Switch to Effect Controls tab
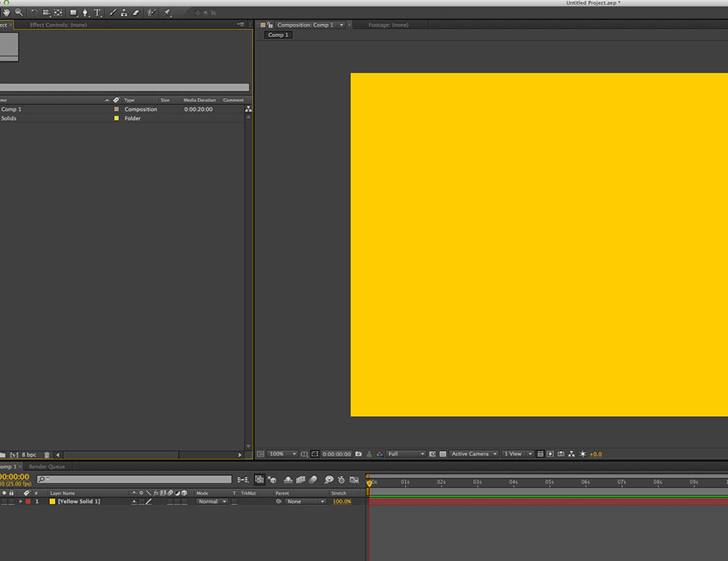Screen dimensions: 728x561 [x=58, y=25]
